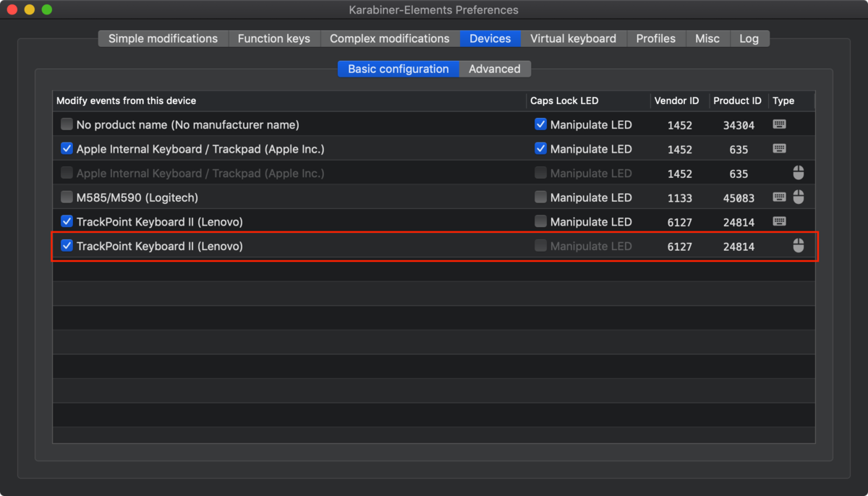Minimize the Karabiner-Elements Preferences window
This screenshot has height=496, width=868.
click(30, 10)
